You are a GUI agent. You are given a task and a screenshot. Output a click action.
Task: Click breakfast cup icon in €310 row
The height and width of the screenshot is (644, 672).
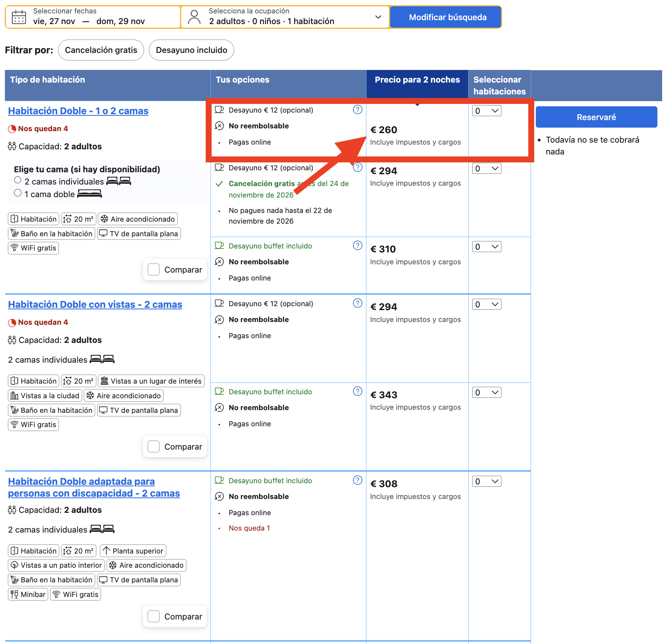219,246
